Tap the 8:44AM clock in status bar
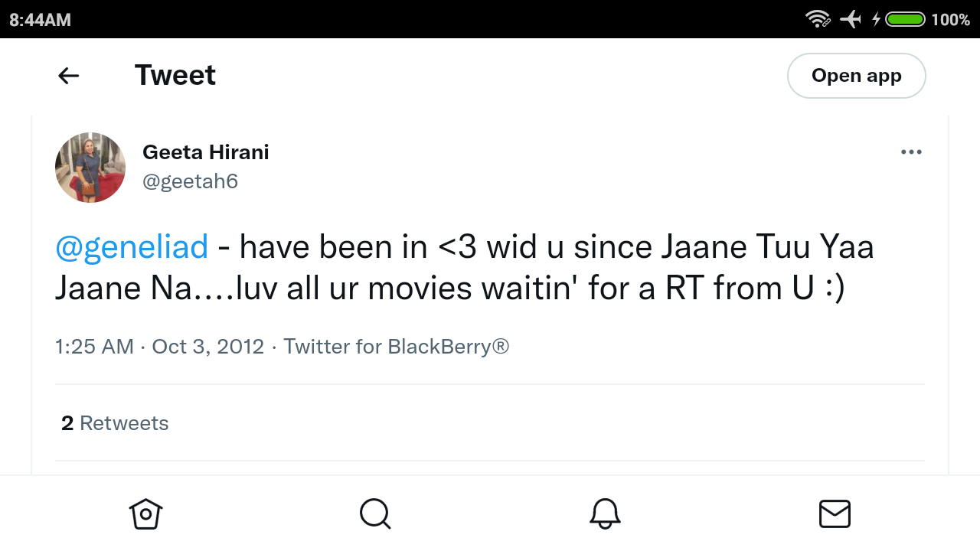980x551 pixels. pyautogui.click(x=40, y=20)
